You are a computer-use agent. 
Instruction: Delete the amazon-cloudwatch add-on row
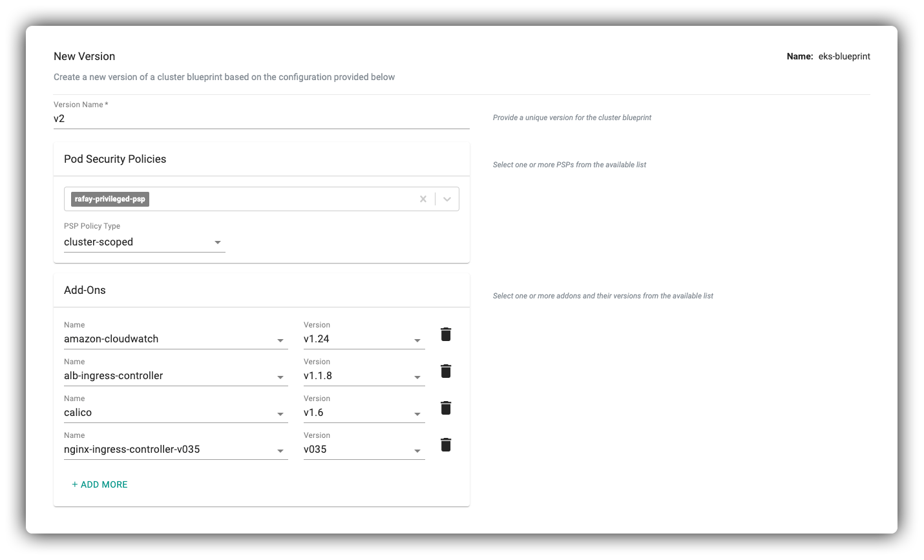pyautogui.click(x=446, y=334)
